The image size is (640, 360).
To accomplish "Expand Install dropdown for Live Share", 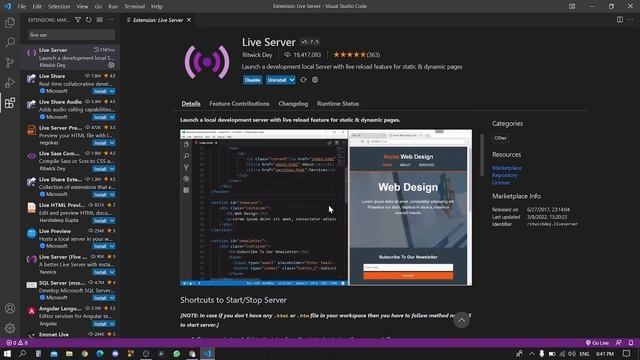I will pyautogui.click(x=112, y=91).
